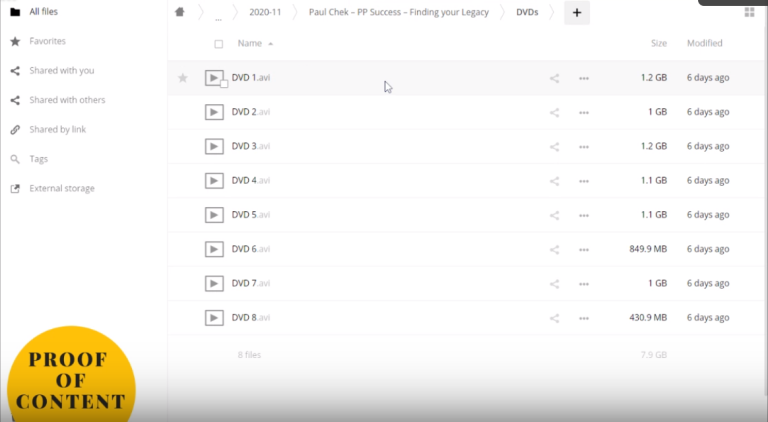Sort files by Name column
Screen dimensions: 768x422
tap(250, 43)
